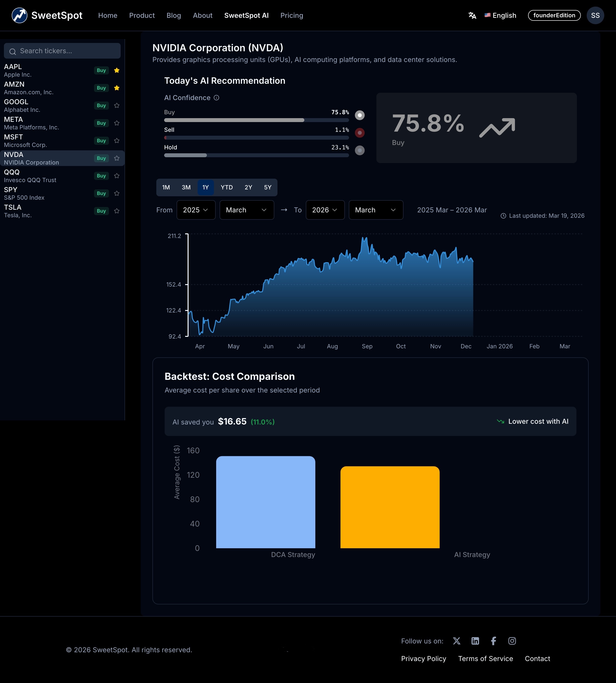
Task: Expand the From month March selector
Action: click(x=247, y=210)
